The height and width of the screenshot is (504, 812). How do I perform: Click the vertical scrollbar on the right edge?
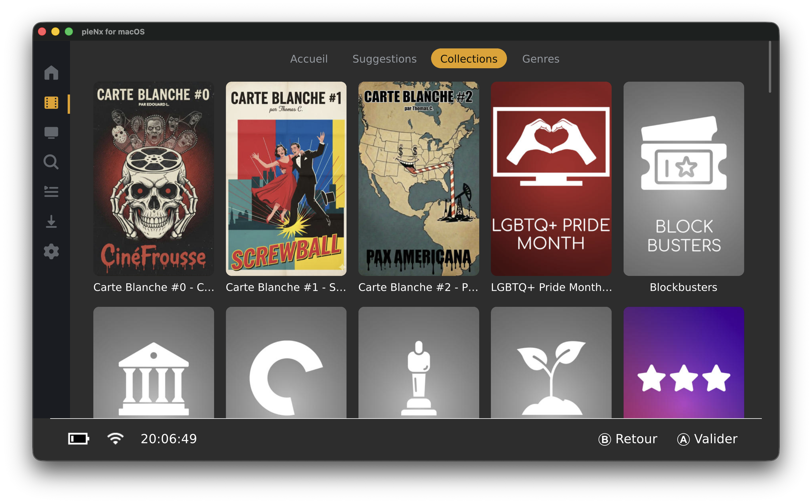770,67
